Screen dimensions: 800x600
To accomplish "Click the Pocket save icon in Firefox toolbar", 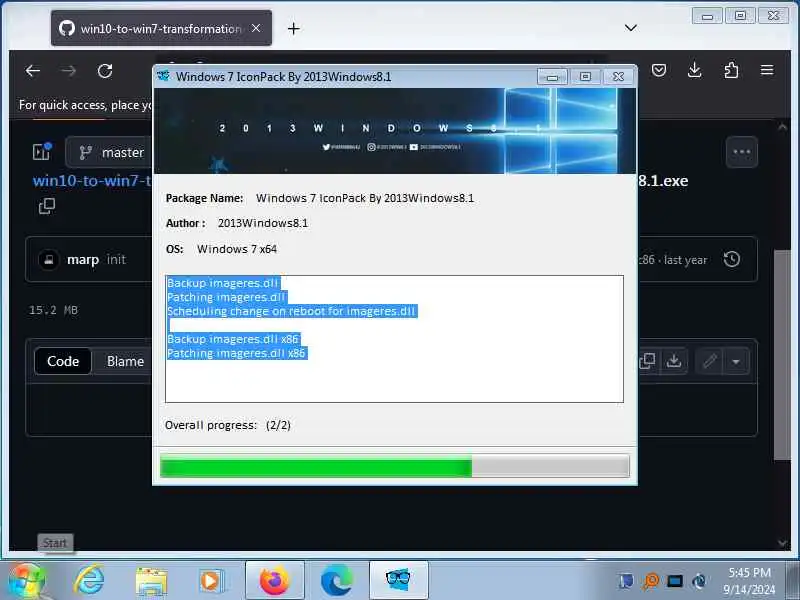I will 659,70.
